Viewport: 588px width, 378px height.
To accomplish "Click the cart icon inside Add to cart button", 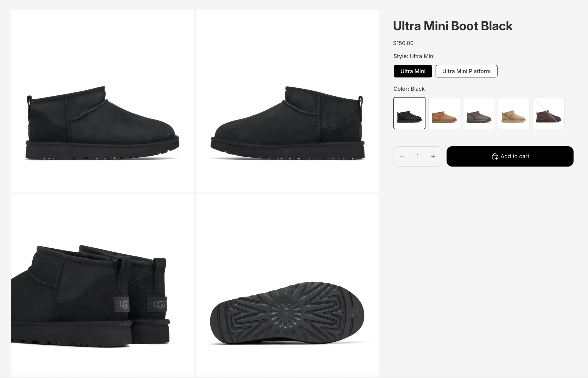I will 495,156.
